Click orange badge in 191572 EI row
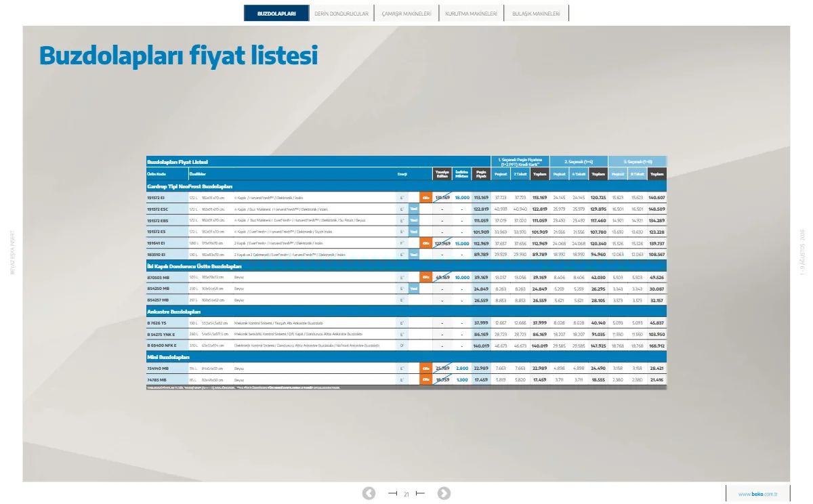The image size is (813, 504). (x=425, y=198)
